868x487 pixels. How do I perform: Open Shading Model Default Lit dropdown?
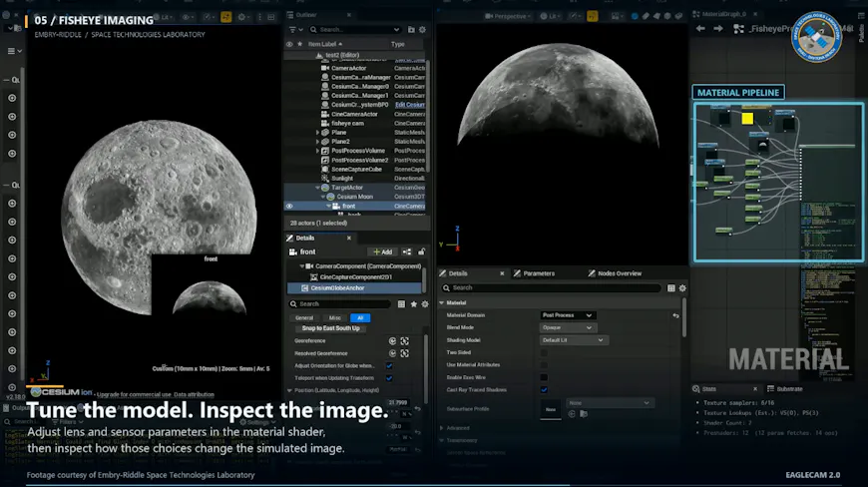(574, 340)
